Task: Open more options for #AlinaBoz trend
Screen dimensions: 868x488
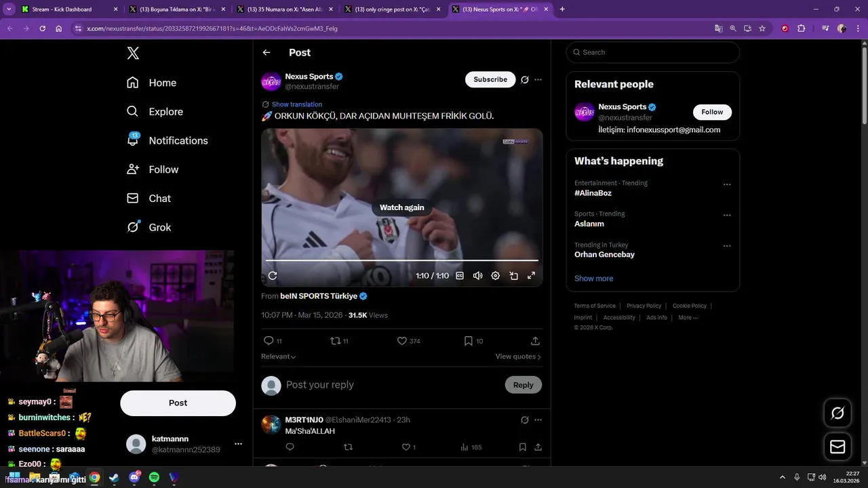Action: click(x=727, y=184)
